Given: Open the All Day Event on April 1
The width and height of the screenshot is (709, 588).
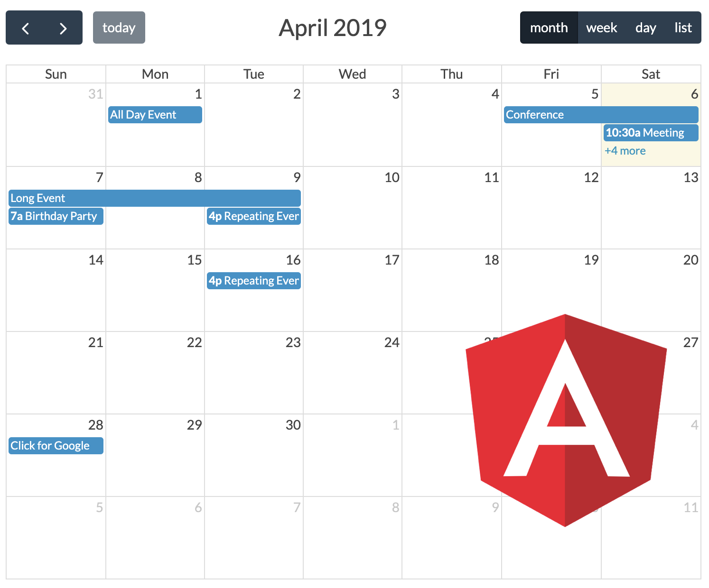Looking at the screenshot, I should (155, 115).
